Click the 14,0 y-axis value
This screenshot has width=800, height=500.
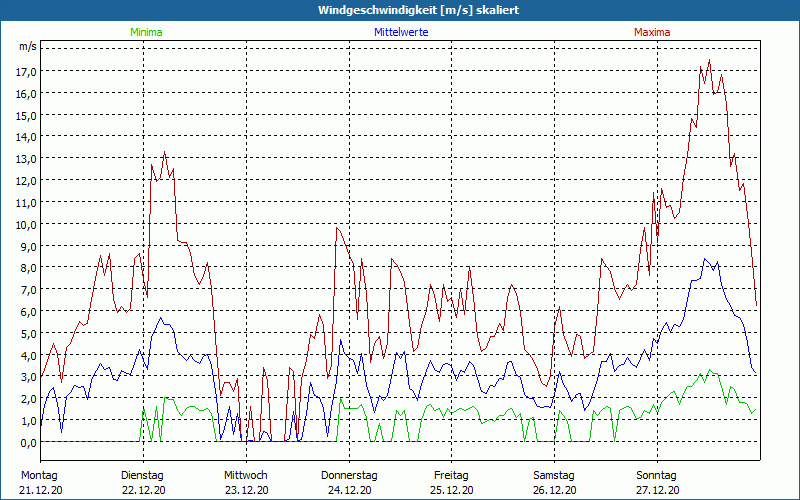click(x=26, y=137)
